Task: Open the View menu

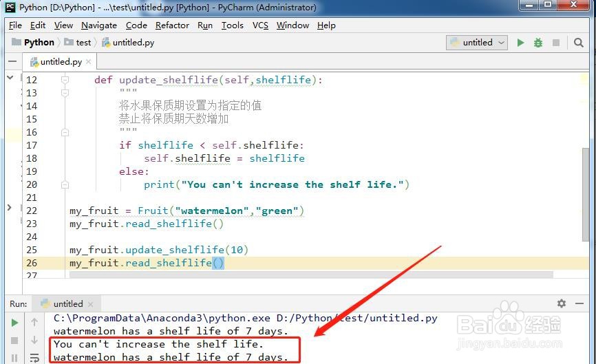Action: pos(63,25)
